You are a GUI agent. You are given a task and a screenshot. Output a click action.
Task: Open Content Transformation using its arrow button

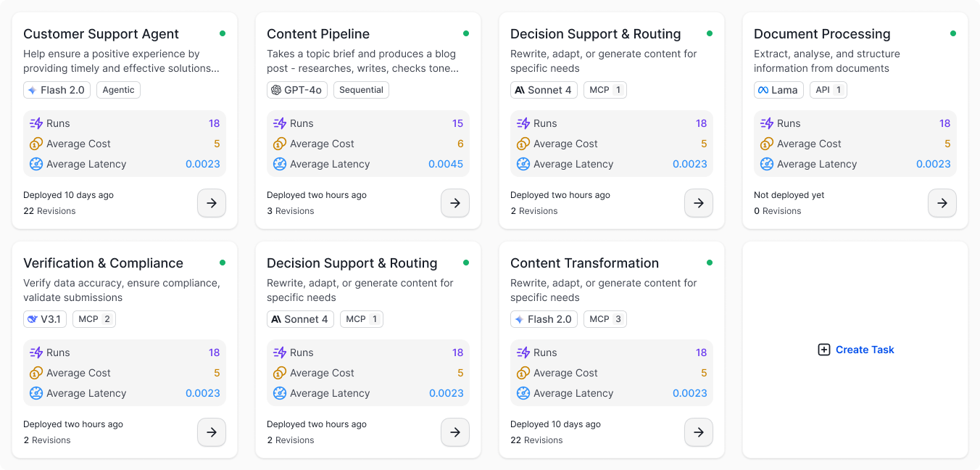[x=699, y=432]
